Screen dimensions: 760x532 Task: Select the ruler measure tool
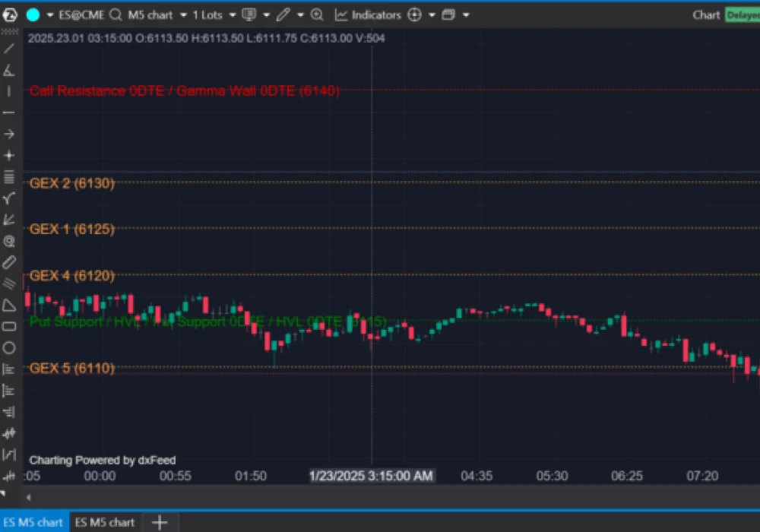tap(8, 262)
